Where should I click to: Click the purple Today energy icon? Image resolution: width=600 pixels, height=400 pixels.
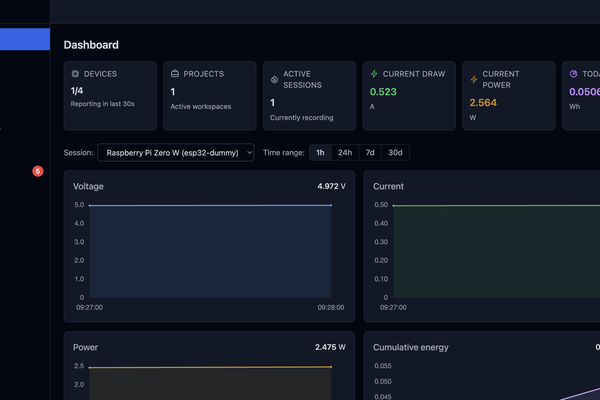pos(573,73)
